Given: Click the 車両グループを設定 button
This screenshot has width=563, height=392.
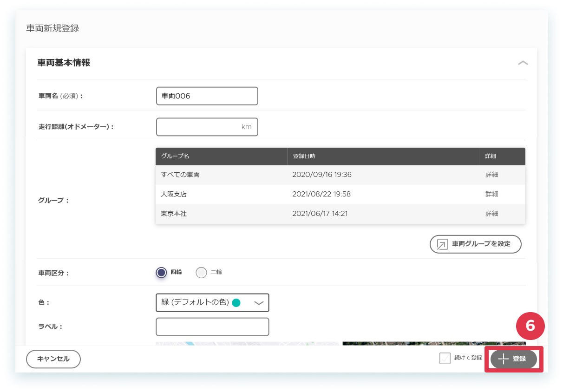Looking at the screenshot, I should click(x=476, y=244).
